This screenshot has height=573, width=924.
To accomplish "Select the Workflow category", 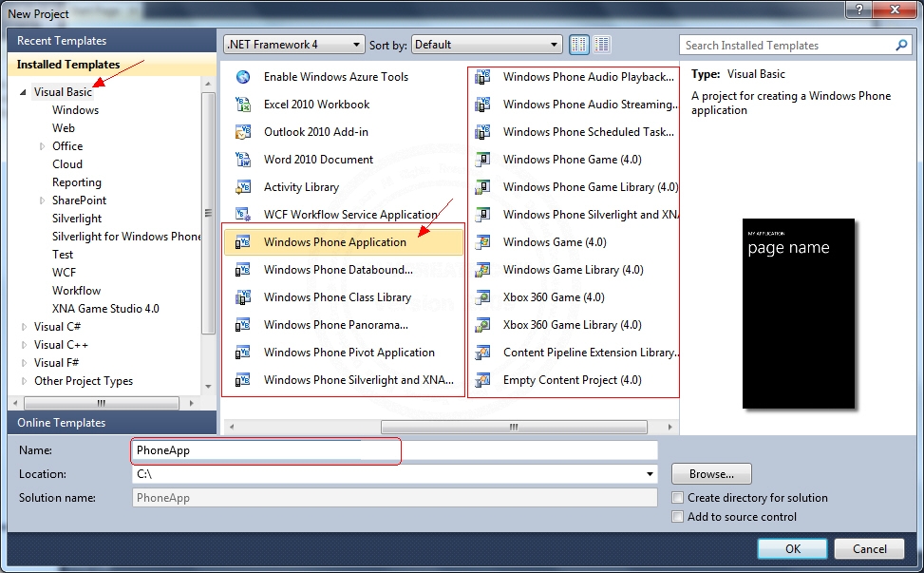I will 76,291.
